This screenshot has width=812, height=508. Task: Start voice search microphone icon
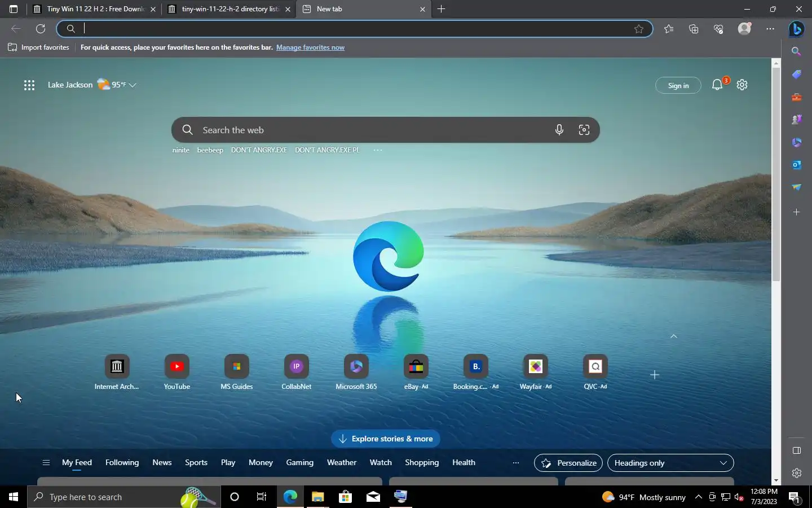pyautogui.click(x=559, y=130)
